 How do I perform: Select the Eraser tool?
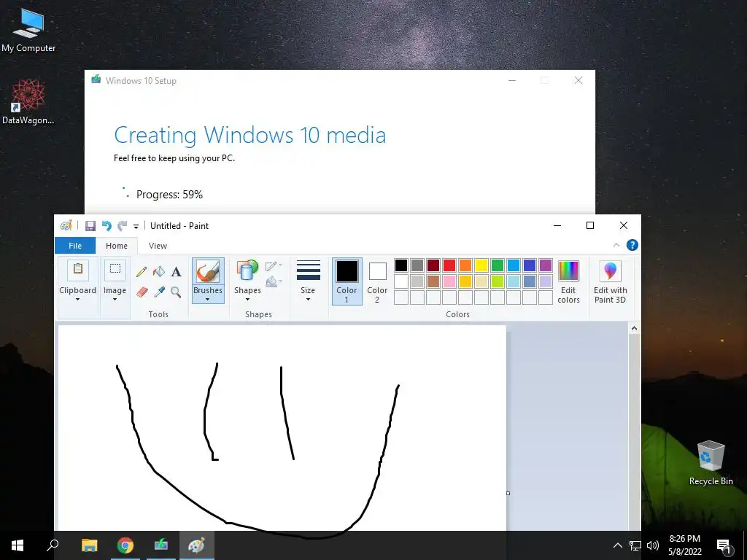(142, 292)
